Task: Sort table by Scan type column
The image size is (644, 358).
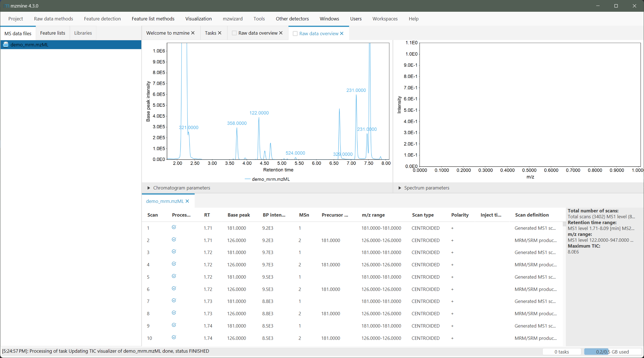Action: (x=423, y=215)
